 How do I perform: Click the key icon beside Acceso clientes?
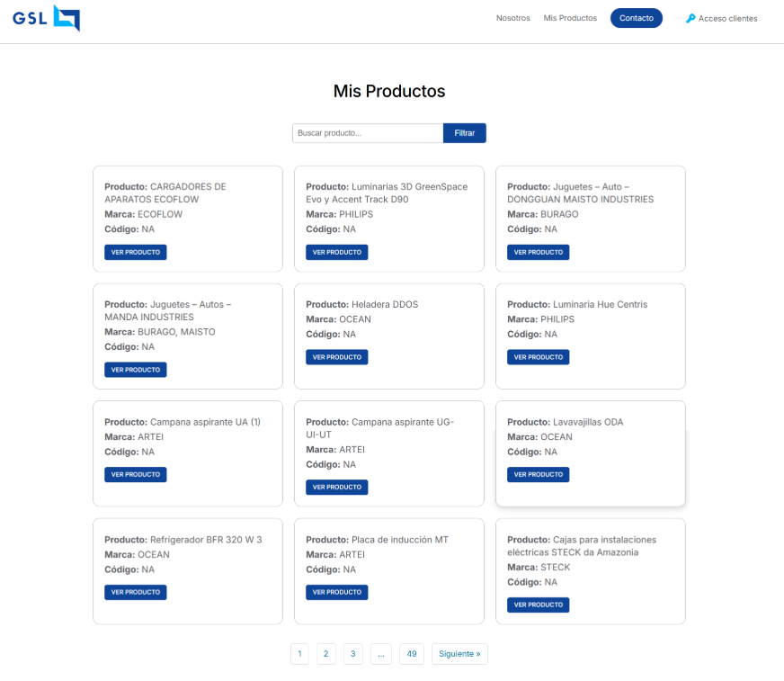690,18
